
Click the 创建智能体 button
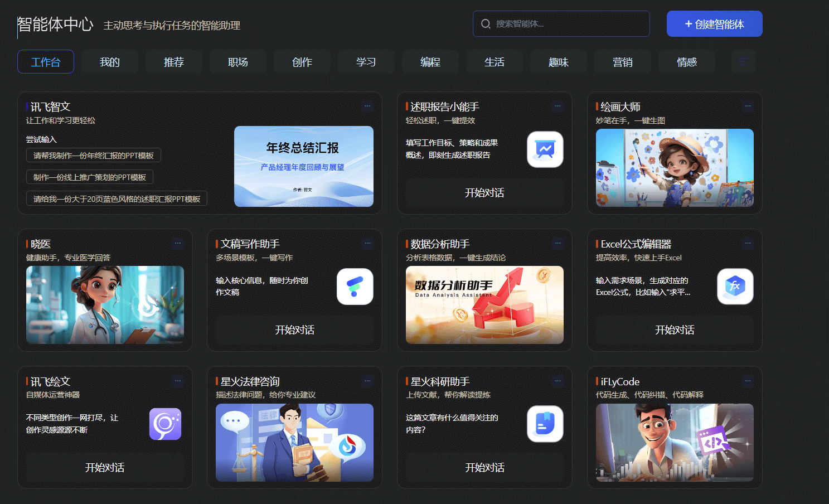(715, 24)
